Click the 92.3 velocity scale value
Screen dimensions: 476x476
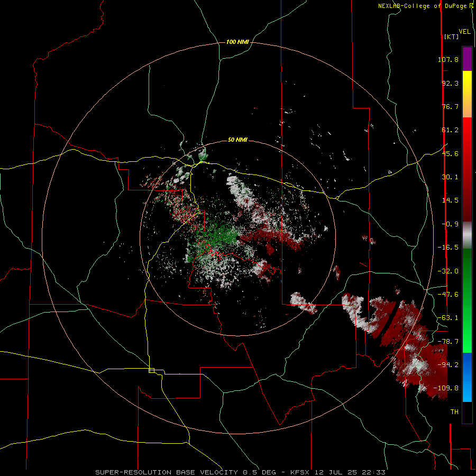pyautogui.click(x=450, y=83)
